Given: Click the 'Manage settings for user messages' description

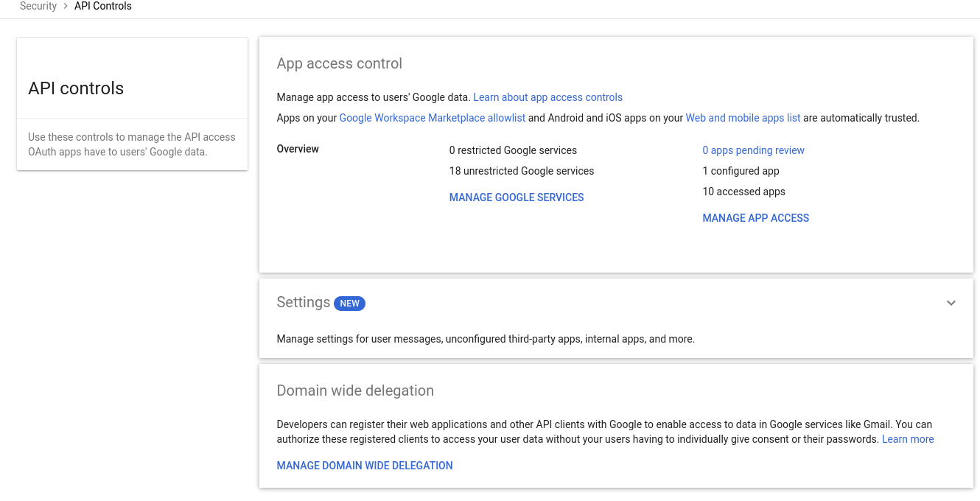Looking at the screenshot, I should (x=486, y=339).
